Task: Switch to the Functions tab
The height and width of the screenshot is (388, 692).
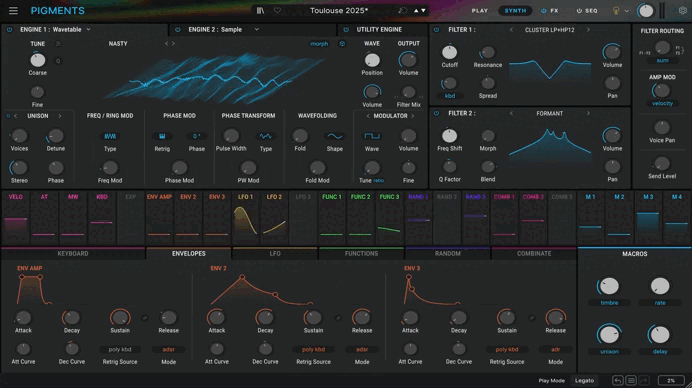Action: click(x=361, y=254)
